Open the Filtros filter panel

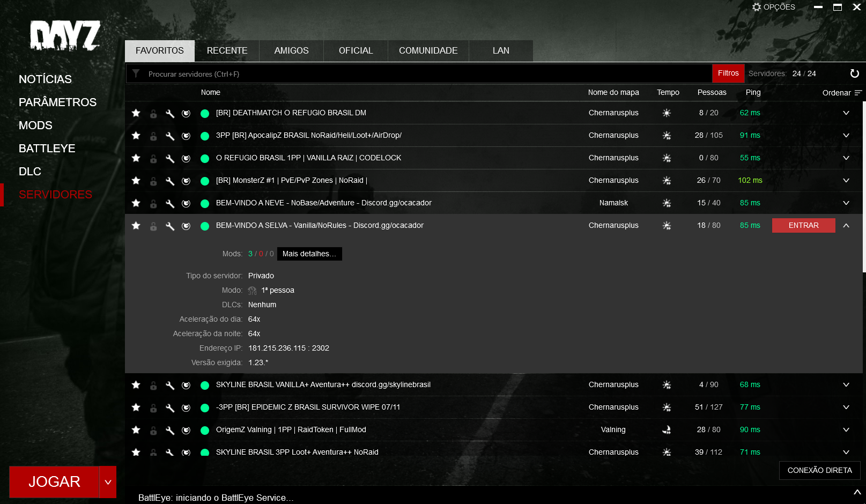(728, 73)
